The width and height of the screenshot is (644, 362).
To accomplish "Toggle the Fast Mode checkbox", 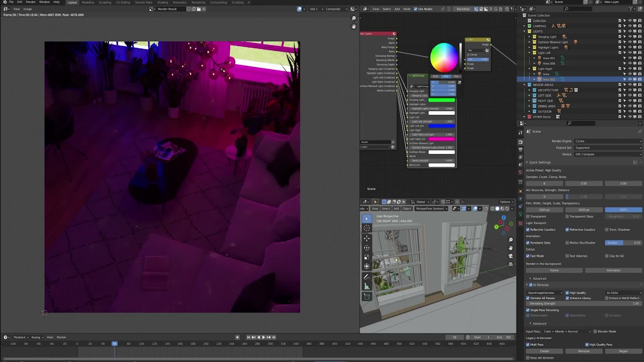I will (528, 256).
